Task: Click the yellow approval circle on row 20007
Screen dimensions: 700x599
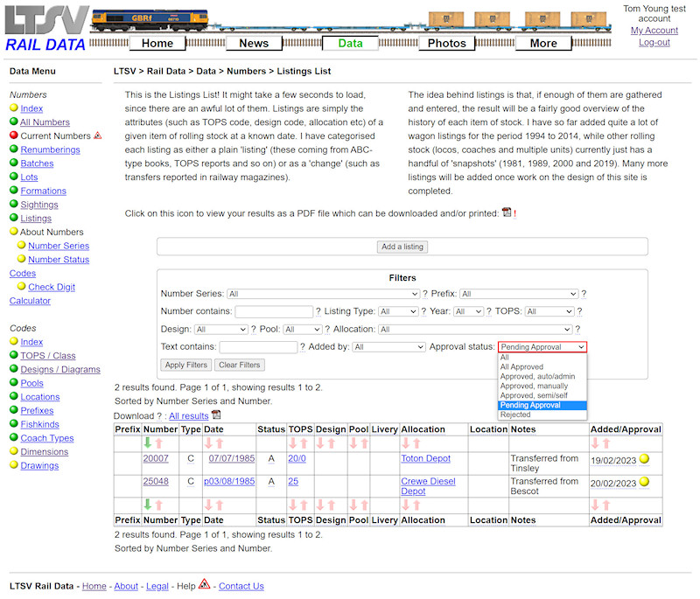Action: [x=643, y=458]
